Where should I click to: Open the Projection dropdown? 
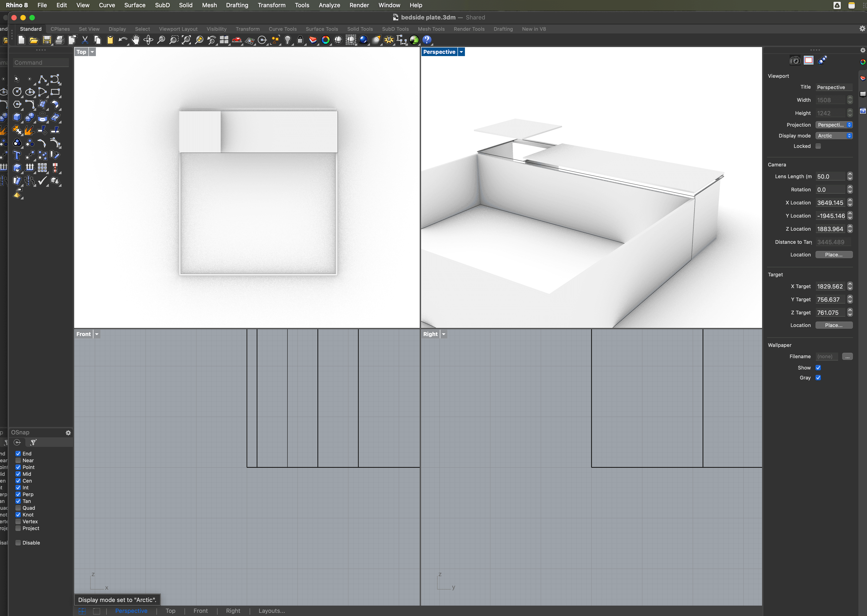coord(834,125)
